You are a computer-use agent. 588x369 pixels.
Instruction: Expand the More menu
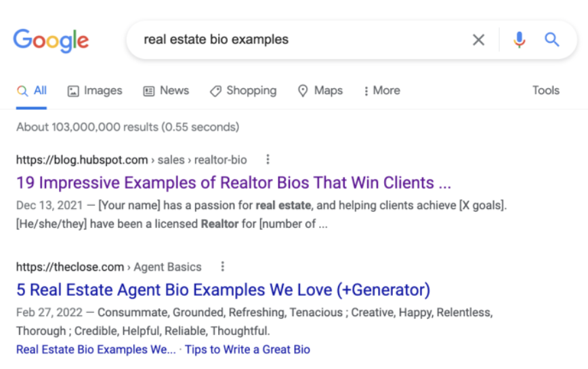pos(381,91)
